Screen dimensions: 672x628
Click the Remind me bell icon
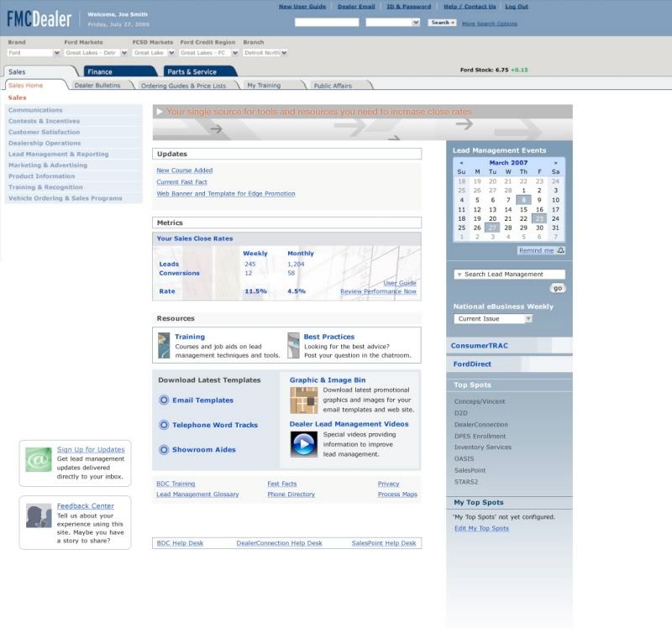pyautogui.click(x=560, y=250)
